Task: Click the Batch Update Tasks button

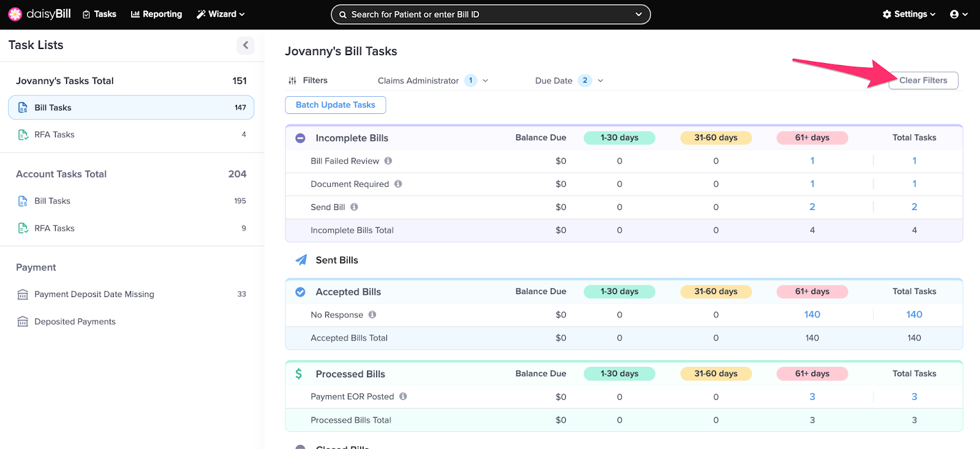Action: point(336,105)
